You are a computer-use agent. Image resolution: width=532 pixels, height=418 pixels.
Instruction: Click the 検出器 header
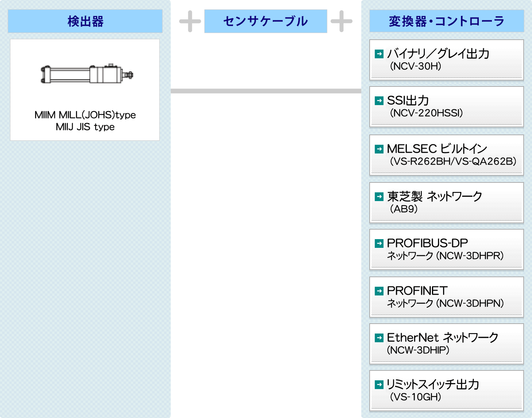[85, 21]
